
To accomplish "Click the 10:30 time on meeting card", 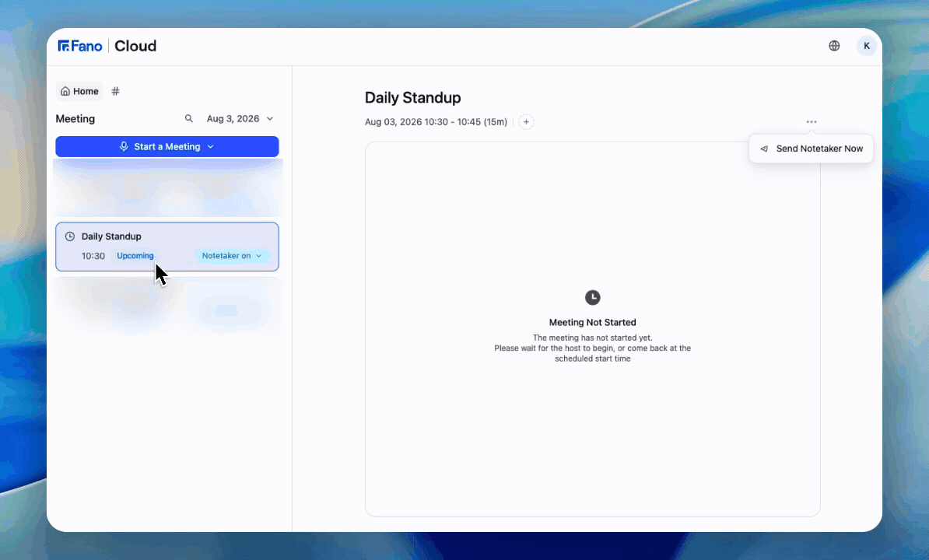I will pos(93,256).
